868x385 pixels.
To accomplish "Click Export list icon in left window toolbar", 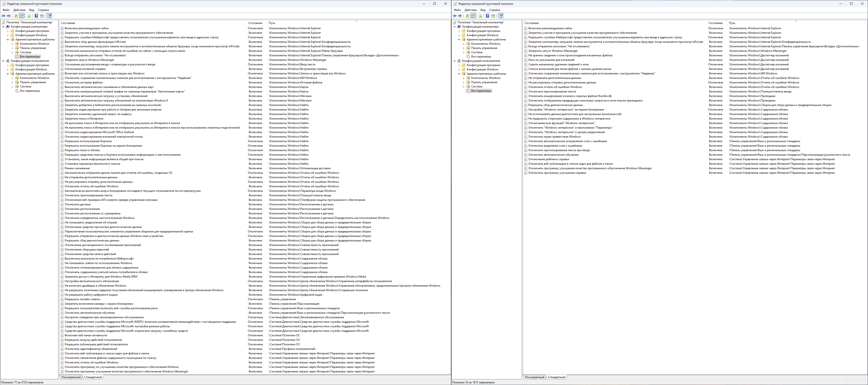I will click(x=29, y=16).
